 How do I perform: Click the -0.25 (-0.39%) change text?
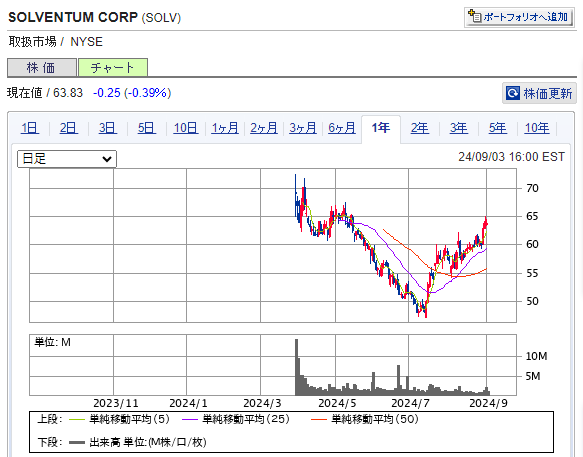coord(132,93)
